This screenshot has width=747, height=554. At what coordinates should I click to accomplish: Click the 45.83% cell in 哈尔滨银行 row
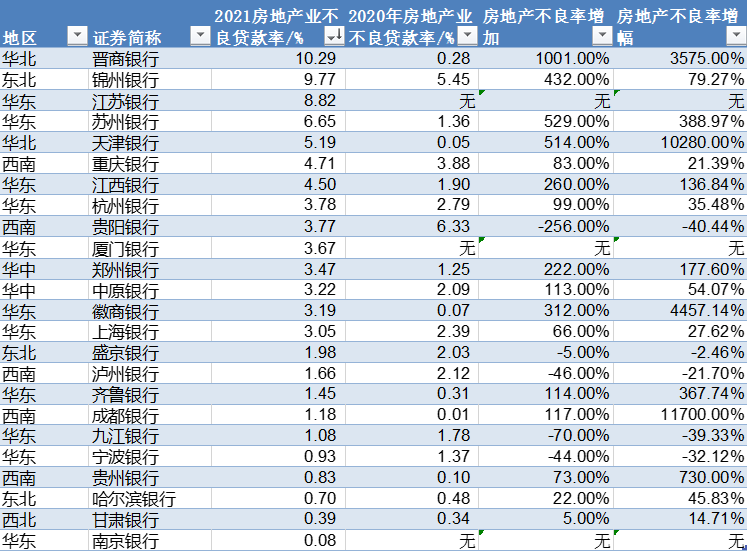tap(680, 498)
